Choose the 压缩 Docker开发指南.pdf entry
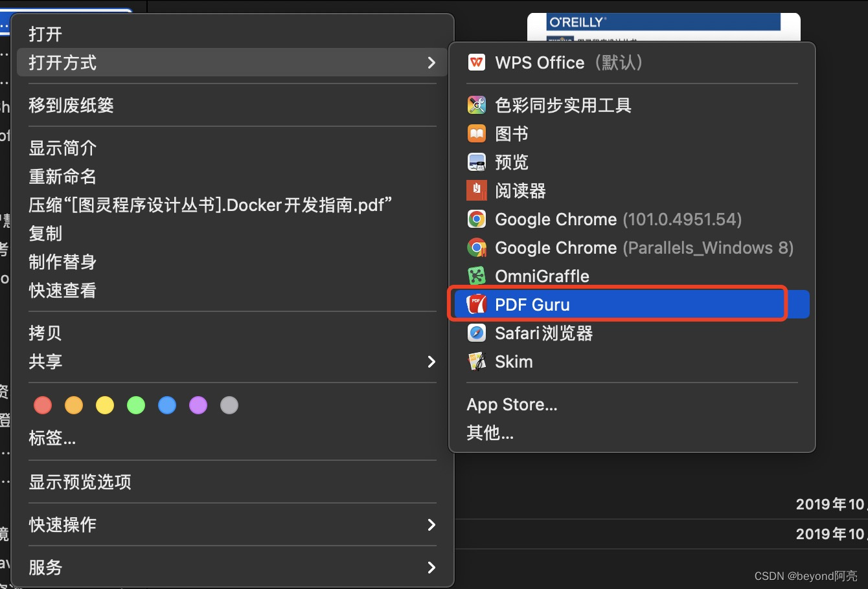Screen dimensions: 868x589 tap(232, 205)
